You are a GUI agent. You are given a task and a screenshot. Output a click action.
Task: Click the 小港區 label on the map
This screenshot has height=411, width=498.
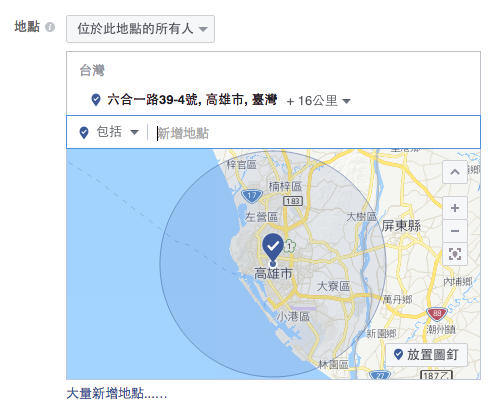(x=293, y=316)
